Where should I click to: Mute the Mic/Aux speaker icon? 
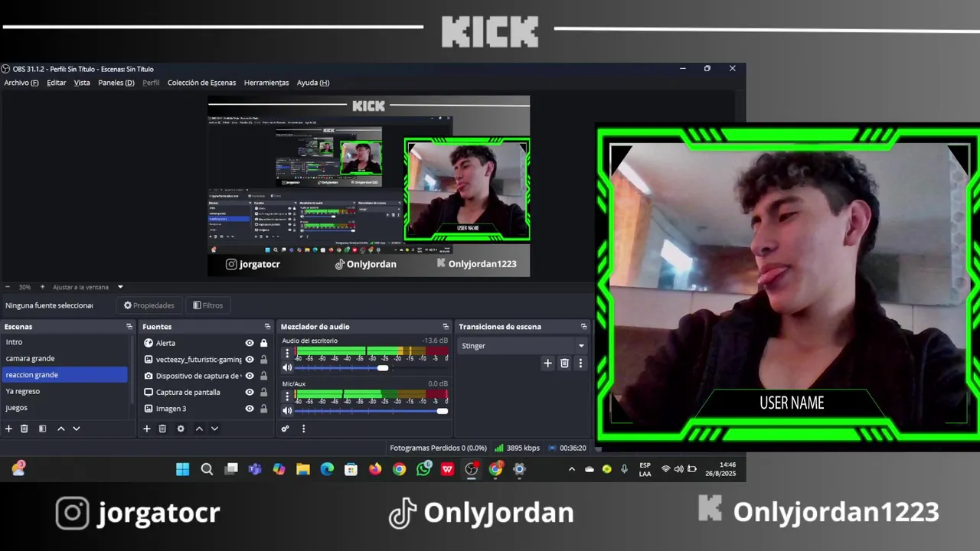287,411
